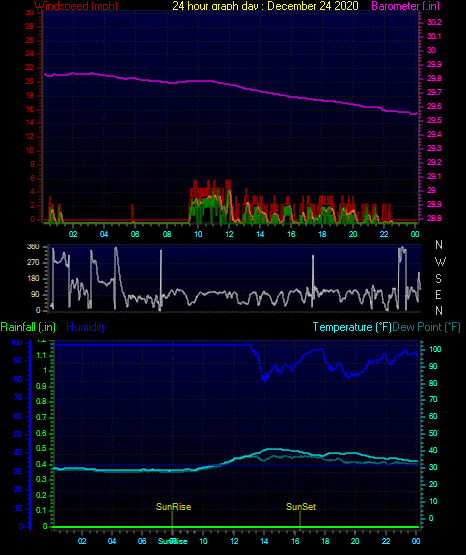The image size is (466, 555).
Task: Click the 12 hour tick on the windspeed graph
Action: click(x=229, y=234)
